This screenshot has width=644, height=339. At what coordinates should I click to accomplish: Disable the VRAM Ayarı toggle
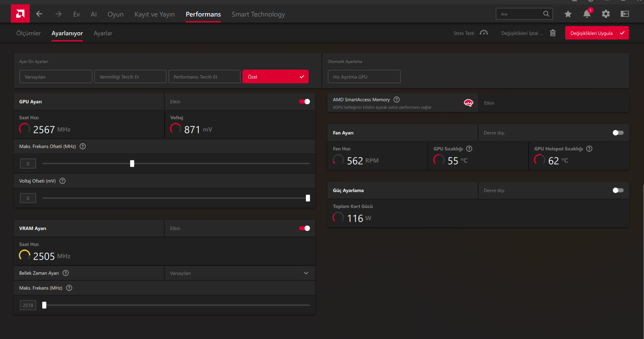tap(304, 228)
